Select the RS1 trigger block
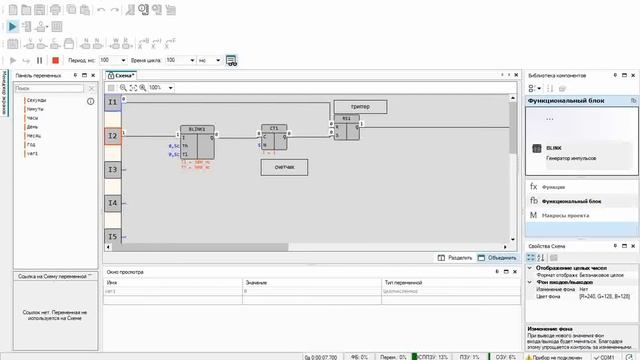640x360 pixels. pos(347,127)
